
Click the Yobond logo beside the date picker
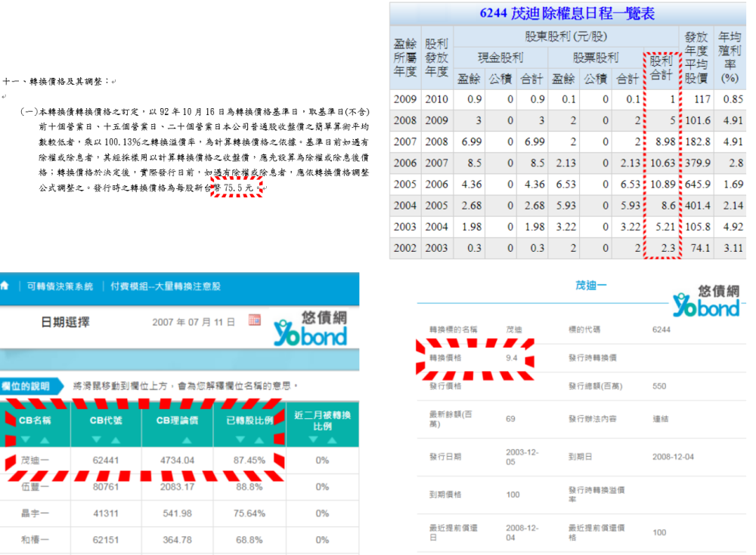click(310, 329)
